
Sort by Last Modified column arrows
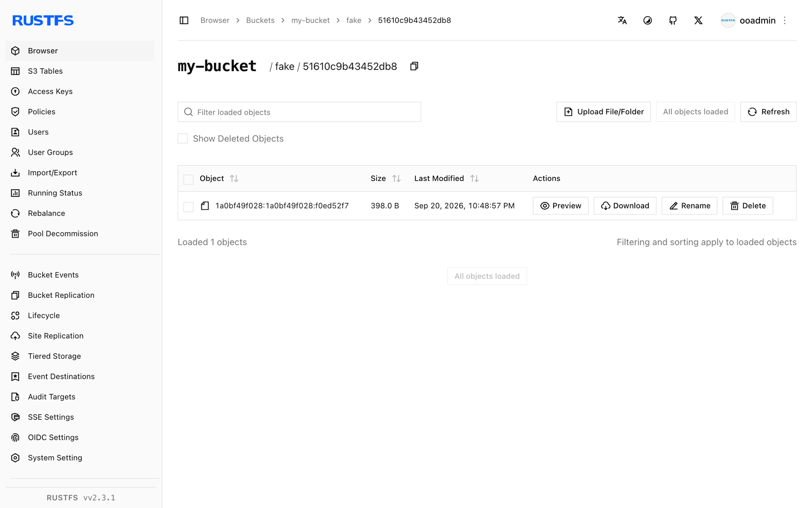(474, 178)
